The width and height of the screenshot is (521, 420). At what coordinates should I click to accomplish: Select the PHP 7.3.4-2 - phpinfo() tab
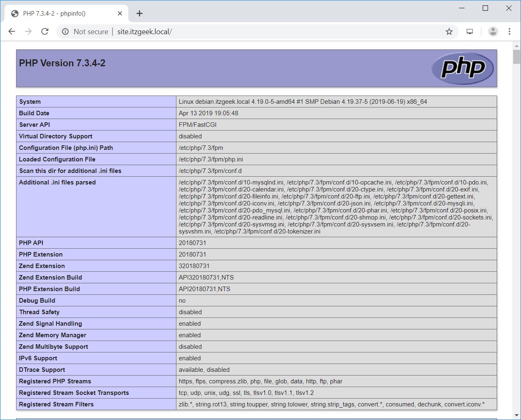point(67,13)
